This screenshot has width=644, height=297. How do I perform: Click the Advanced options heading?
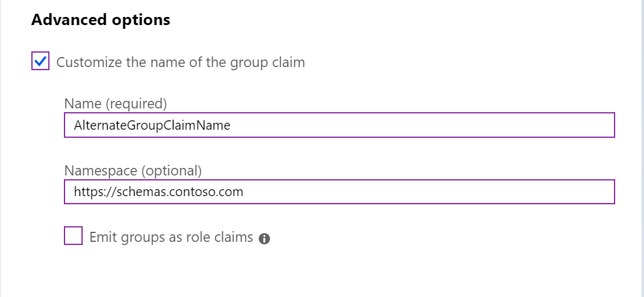100,19
